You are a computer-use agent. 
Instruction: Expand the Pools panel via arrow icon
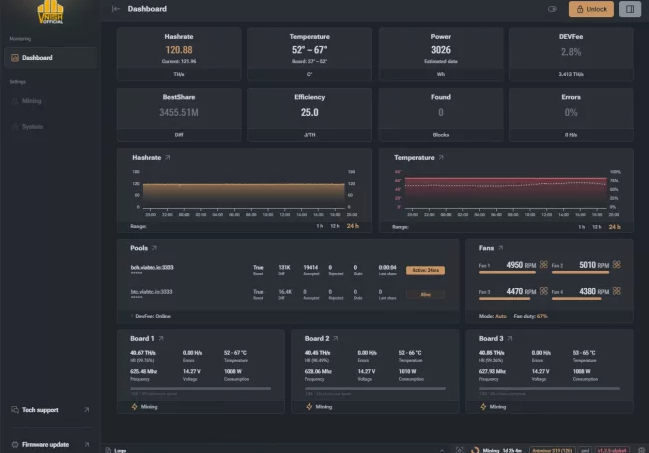pyautogui.click(x=154, y=248)
